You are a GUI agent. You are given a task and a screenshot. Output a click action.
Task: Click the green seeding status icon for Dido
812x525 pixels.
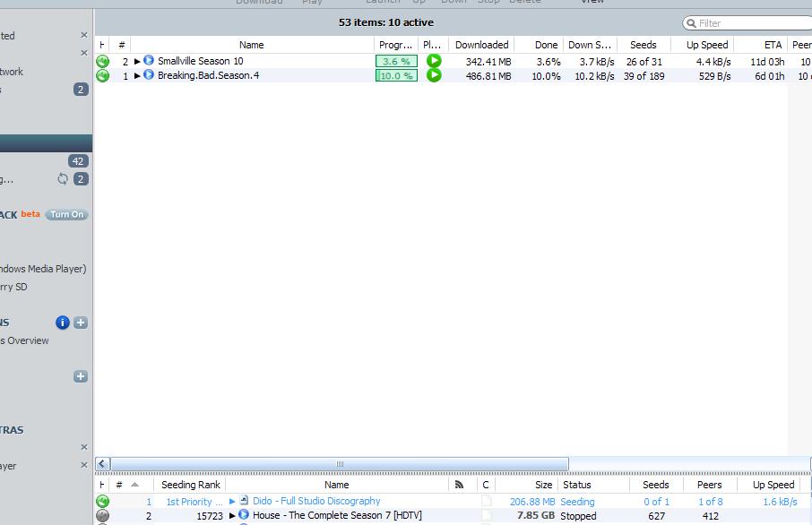(x=102, y=501)
